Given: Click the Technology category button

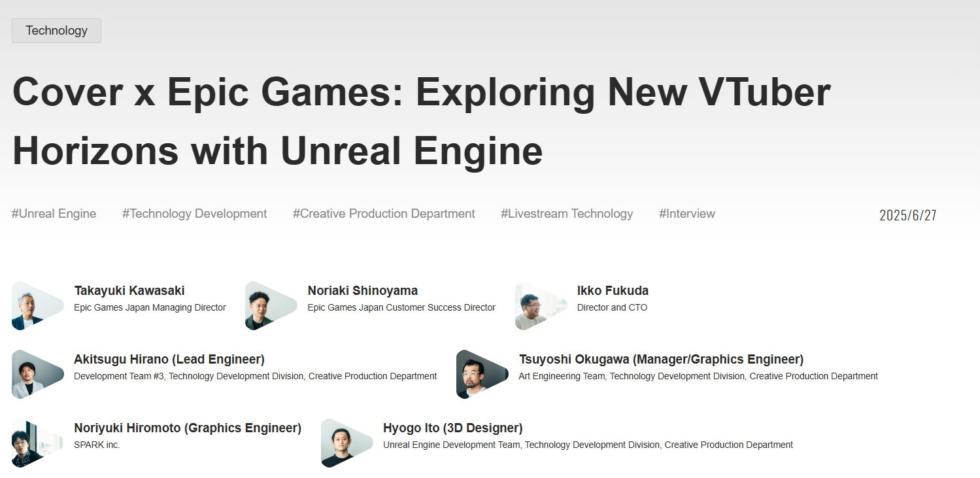Looking at the screenshot, I should pyautogui.click(x=56, y=31).
